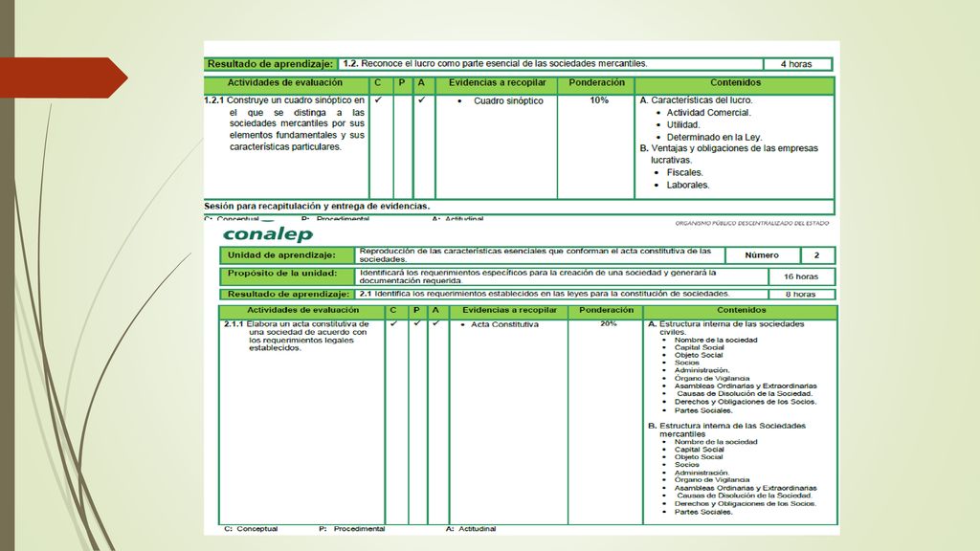This screenshot has width=980, height=551.
Task: Click the C column checkmark in row 1.2.1
Action: pyautogui.click(x=378, y=99)
